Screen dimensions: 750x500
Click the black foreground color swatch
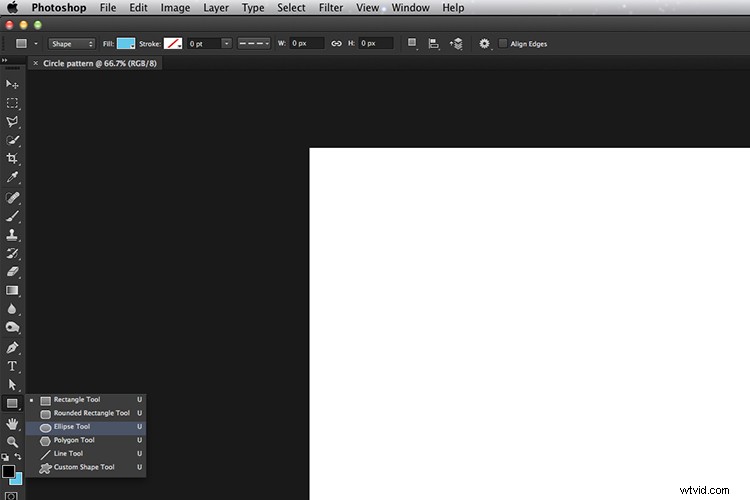pyautogui.click(x=8, y=471)
